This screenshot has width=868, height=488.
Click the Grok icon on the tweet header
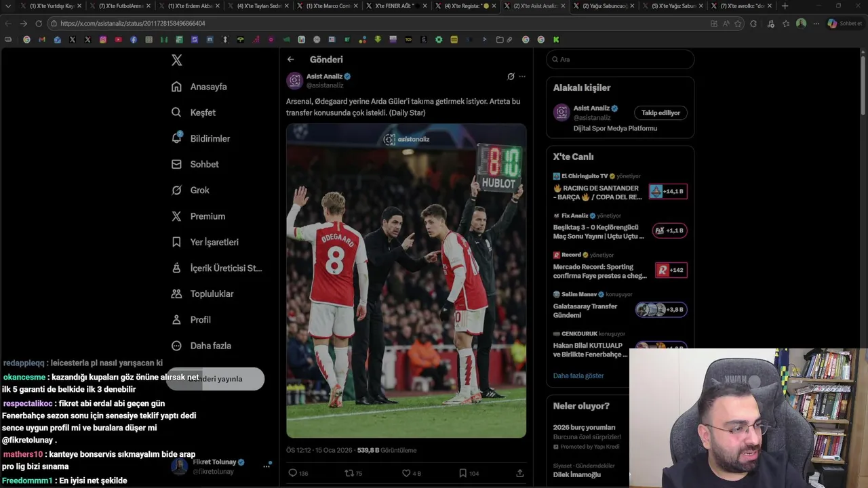point(511,77)
